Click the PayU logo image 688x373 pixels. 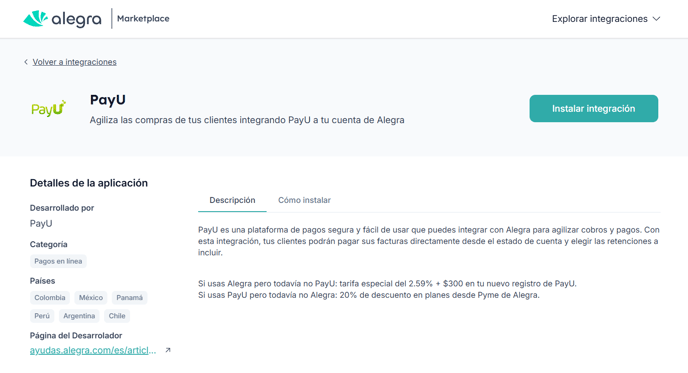[49, 108]
